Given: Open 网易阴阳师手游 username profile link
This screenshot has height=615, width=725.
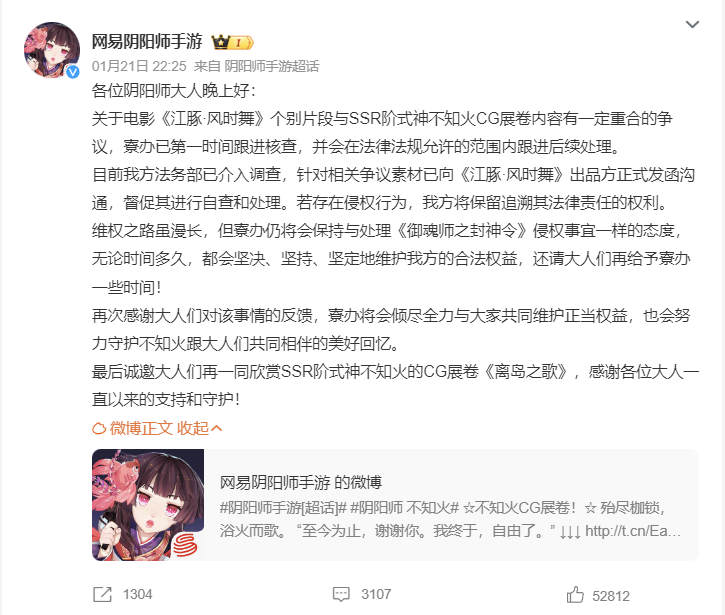Looking at the screenshot, I should click(x=147, y=42).
